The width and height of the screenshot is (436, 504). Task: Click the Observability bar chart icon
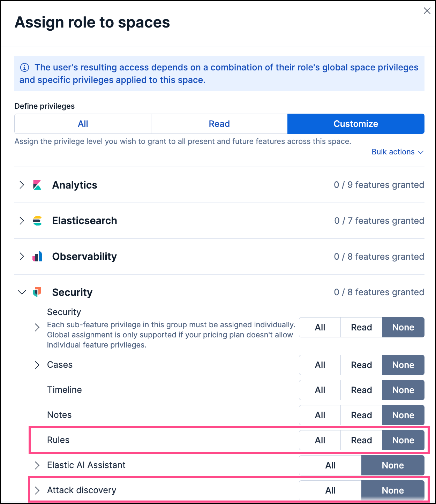pos(37,257)
